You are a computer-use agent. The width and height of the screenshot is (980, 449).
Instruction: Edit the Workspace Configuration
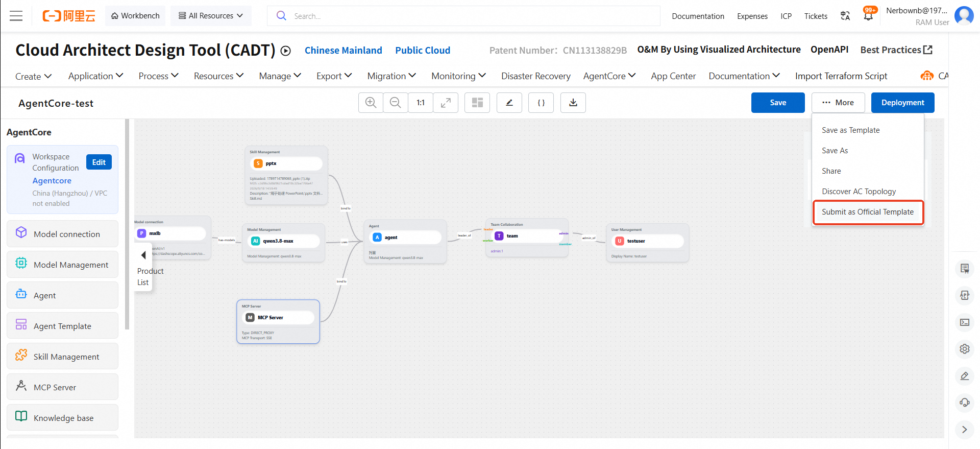click(99, 162)
